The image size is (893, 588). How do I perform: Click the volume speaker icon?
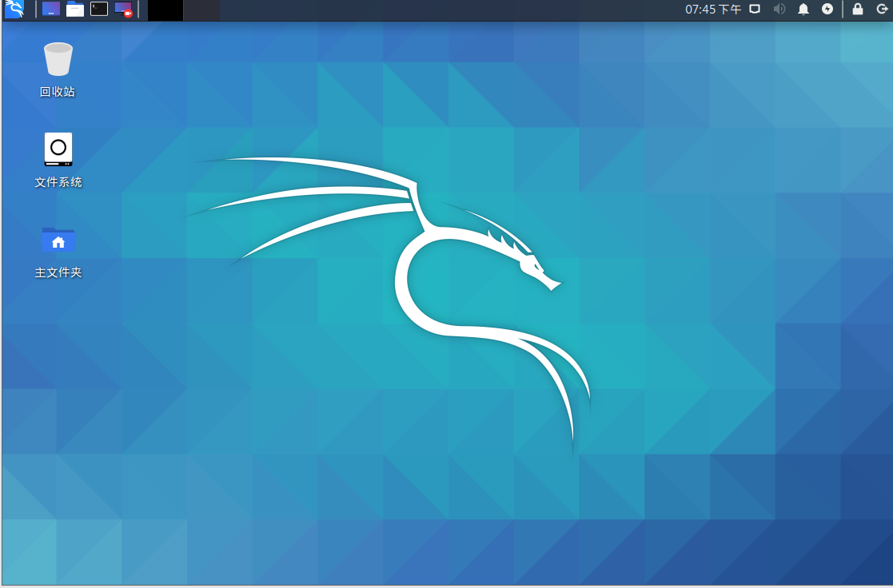(779, 9)
